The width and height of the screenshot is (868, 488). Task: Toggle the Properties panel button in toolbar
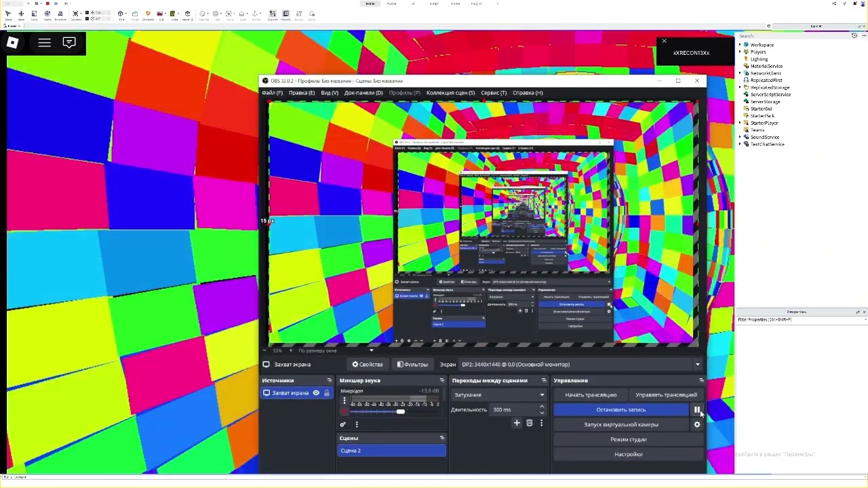click(285, 14)
